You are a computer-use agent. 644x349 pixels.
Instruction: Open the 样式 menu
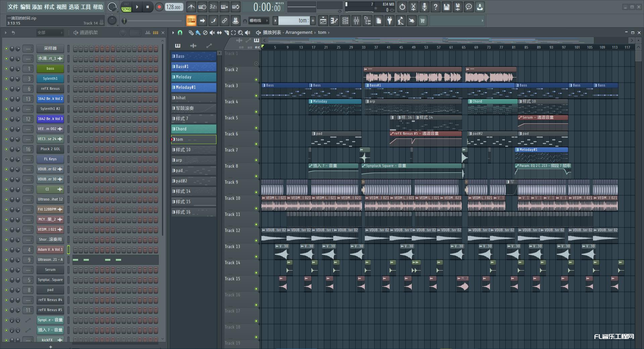point(49,7)
